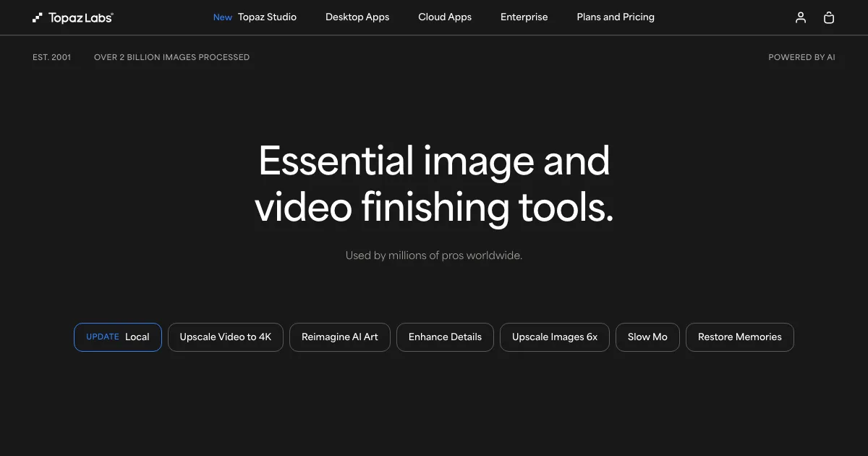Open the user account icon
The height and width of the screenshot is (456, 868).
tap(800, 17)
